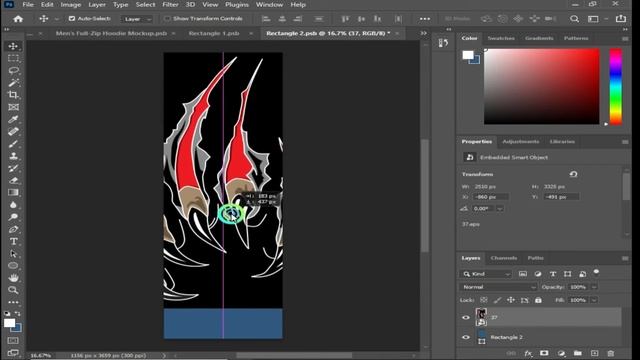Select the Eraser tool

coord(13,180)
